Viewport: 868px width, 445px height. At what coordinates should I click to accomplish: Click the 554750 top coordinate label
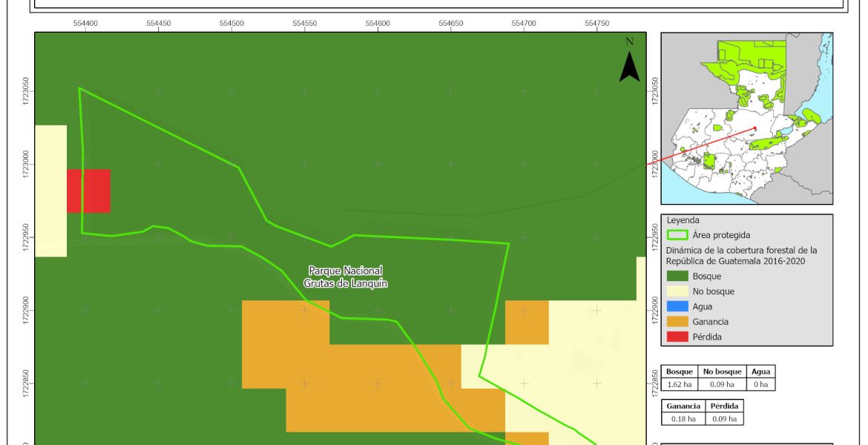point(596,23)
